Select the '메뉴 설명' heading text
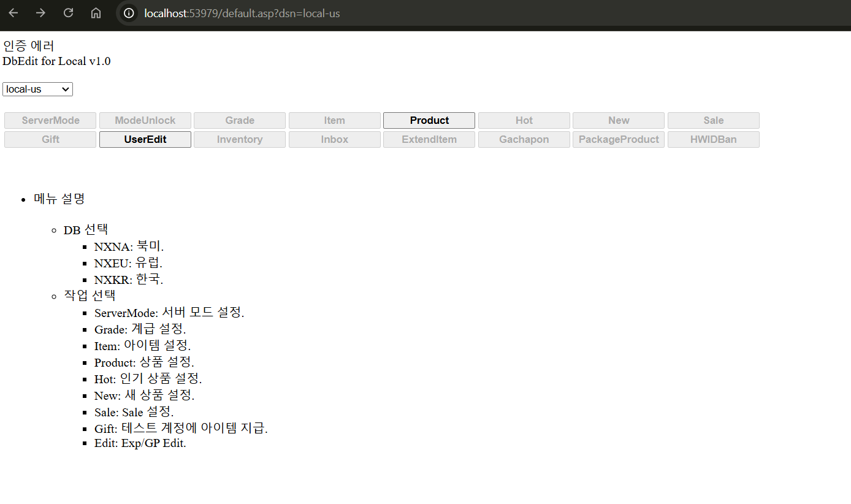 point(59,199)
